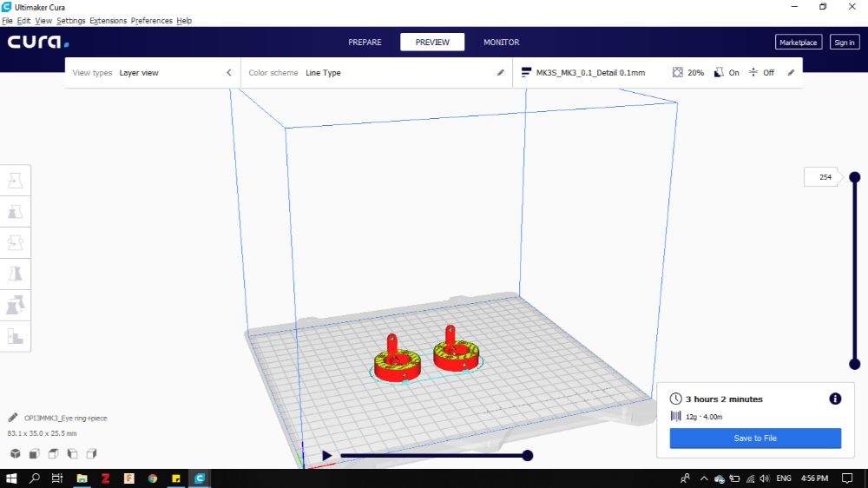This screenshot has width=868, height=488.
Task: Click the 4:56 PM clock
Action: click(815, 478)
